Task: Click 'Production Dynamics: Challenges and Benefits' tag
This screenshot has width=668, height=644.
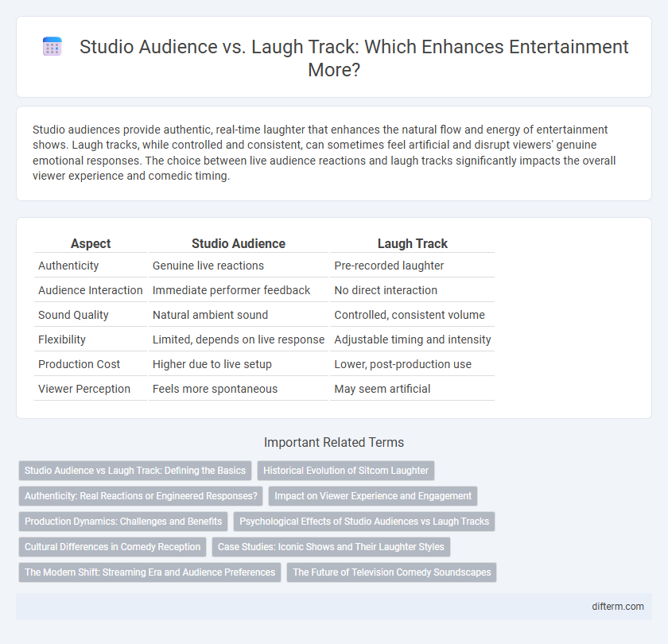Action: 123,522
